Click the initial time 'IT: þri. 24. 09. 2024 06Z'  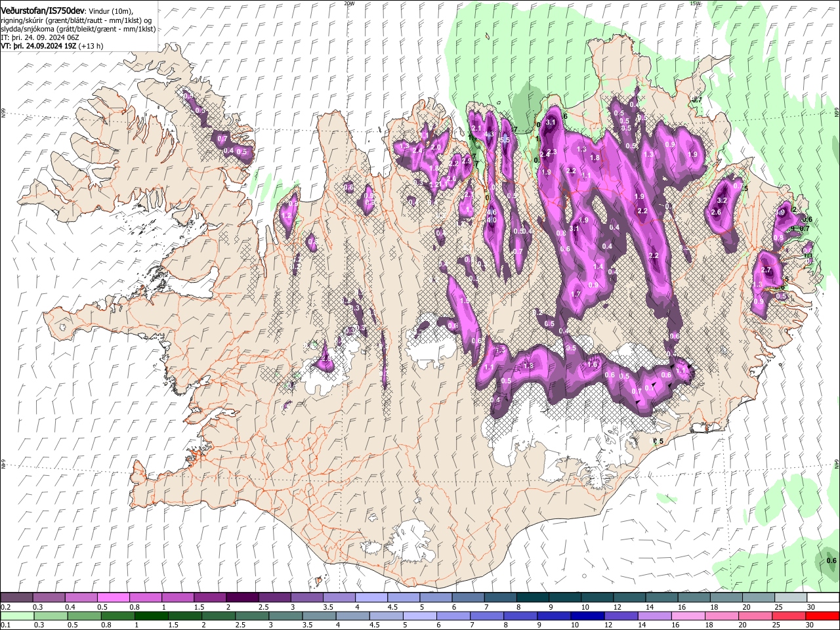click(39, 37)
